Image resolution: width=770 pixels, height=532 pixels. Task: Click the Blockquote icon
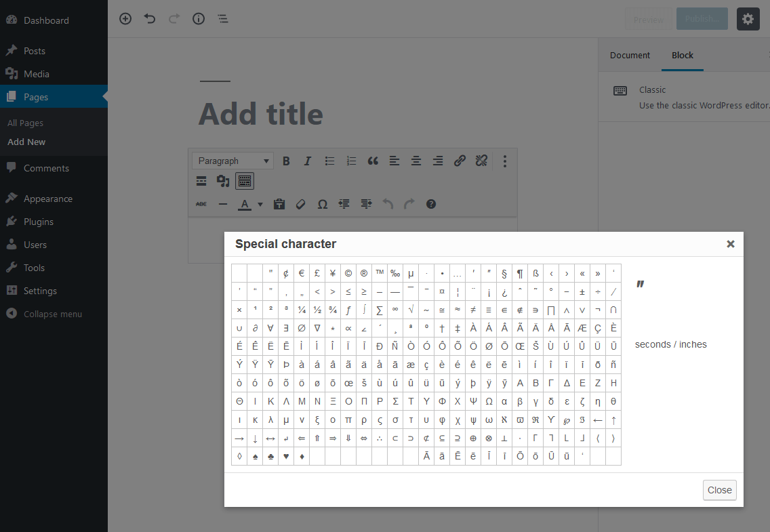click(x=373, y=161)
